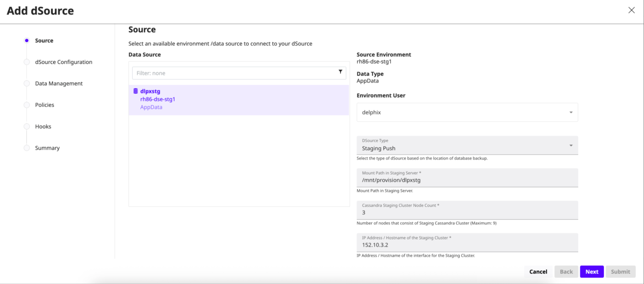The image size is (644, 284).
Task: Click the filter funnel icon
Action: tap(340, 72)
